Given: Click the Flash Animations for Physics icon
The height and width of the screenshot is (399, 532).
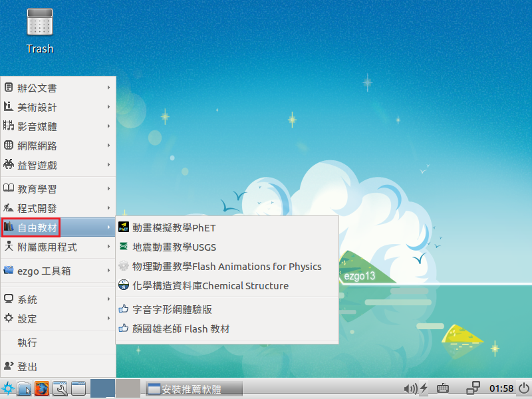Looking at the screenshot, I should 124,265.
